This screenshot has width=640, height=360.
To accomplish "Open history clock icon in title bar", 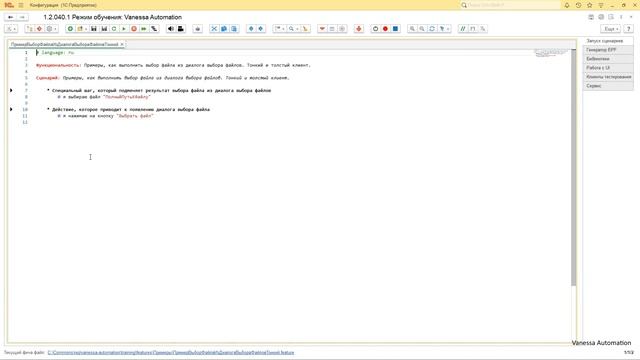I will (x=578, y=5).
